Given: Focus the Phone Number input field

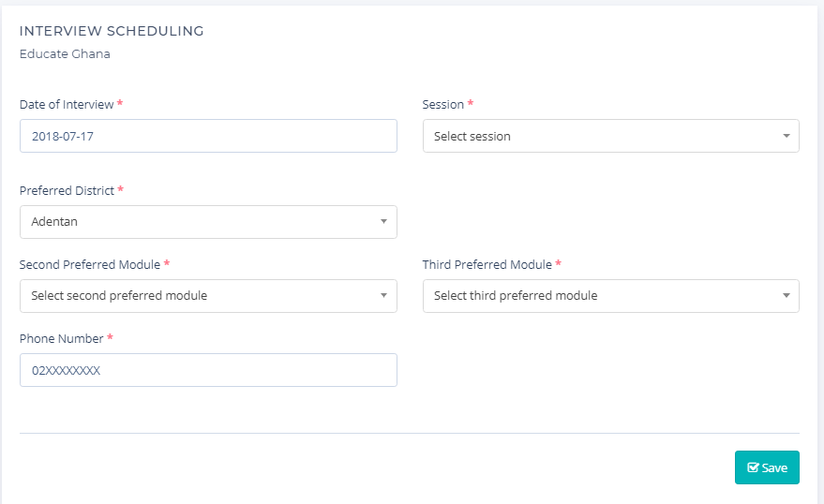Looking at the screenshot, I should [207, 370].
